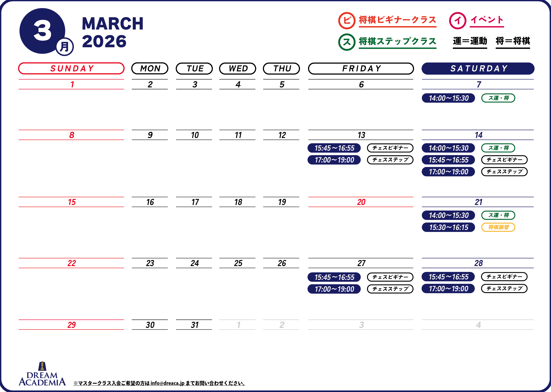Click チェスビギナー tag on Friday March 13
551x392 pixels.
[390, 148]
